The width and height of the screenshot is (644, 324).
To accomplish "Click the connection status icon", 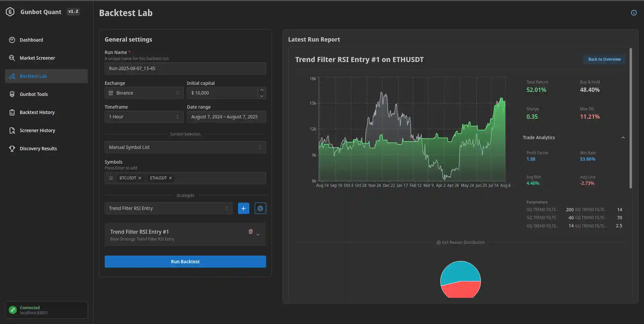I will pos(13,310).
